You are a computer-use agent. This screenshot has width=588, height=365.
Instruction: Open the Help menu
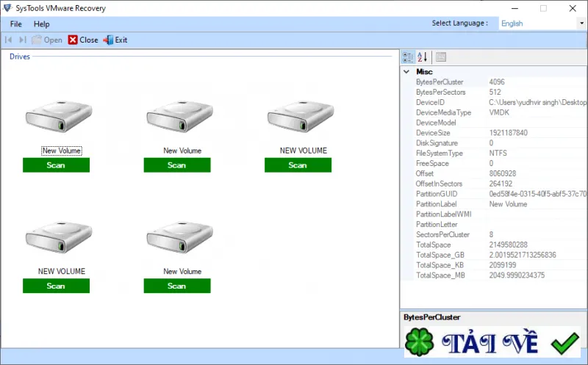pyautogui.click(x=41, y=24)
